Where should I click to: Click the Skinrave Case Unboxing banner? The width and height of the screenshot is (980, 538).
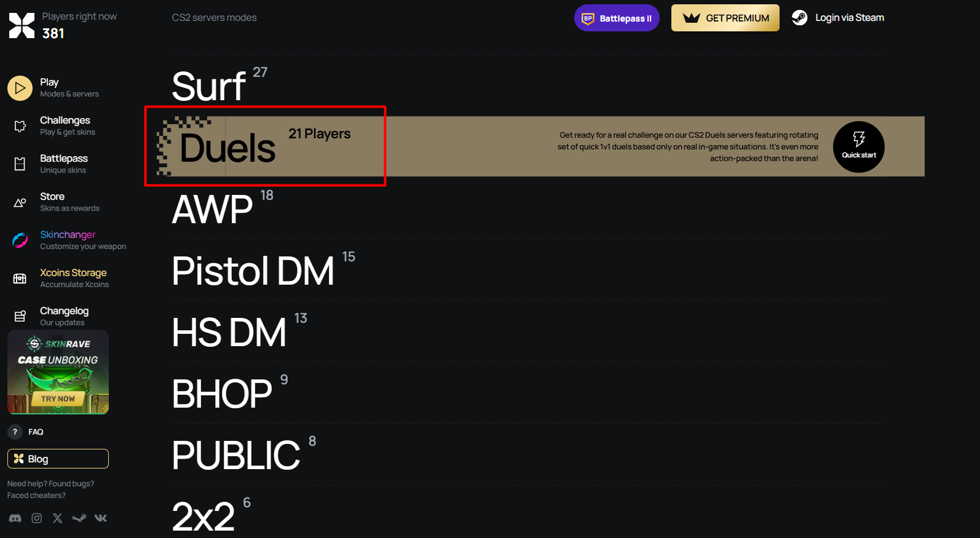[x=58, y=372]
